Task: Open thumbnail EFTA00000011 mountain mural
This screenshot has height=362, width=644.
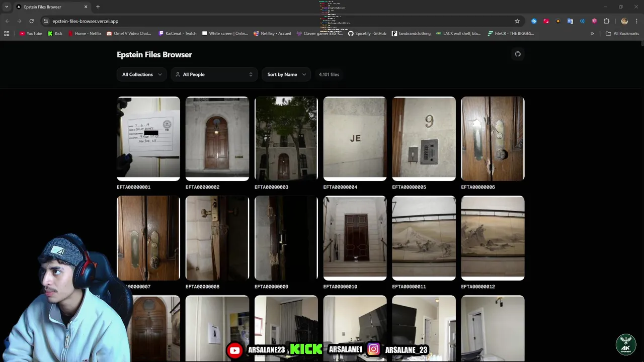Action: [424, 238]
